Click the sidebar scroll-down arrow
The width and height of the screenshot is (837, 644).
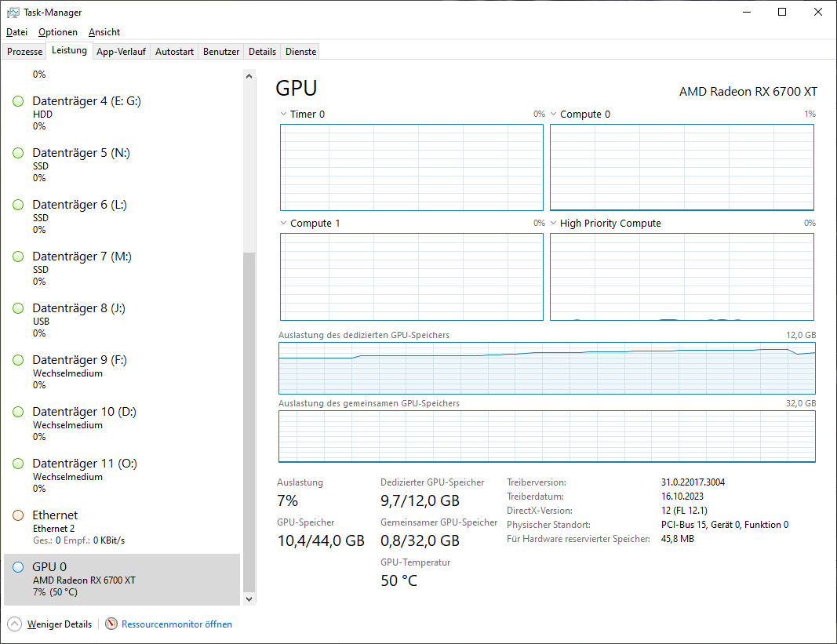(249, 599)
